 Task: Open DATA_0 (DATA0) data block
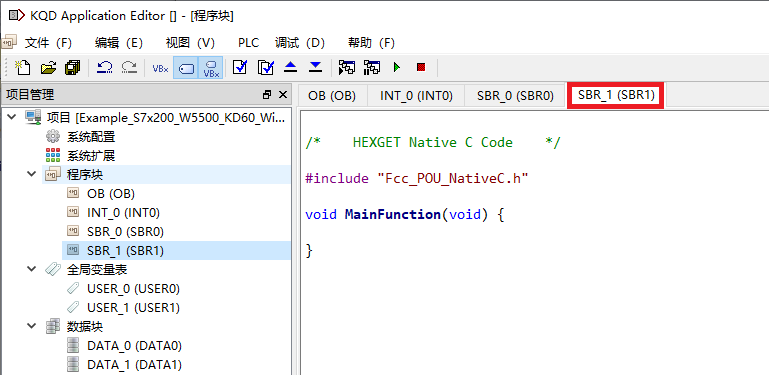tap(134, 346)
